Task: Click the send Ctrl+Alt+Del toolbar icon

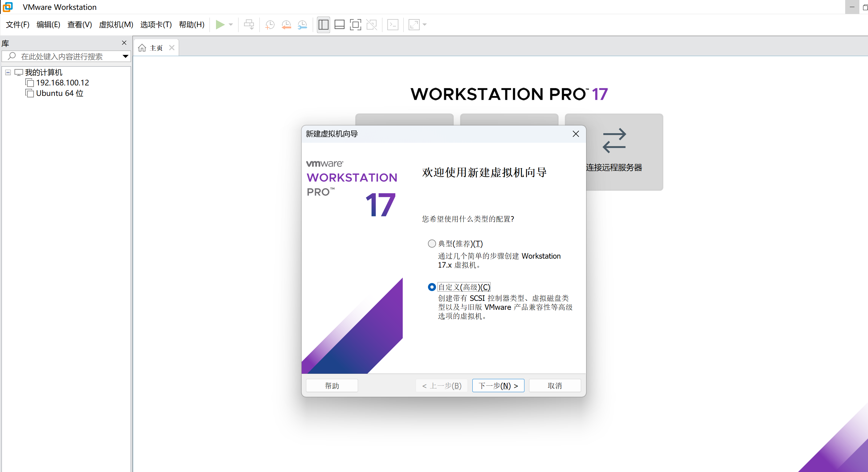Action: tap(249, 25)
